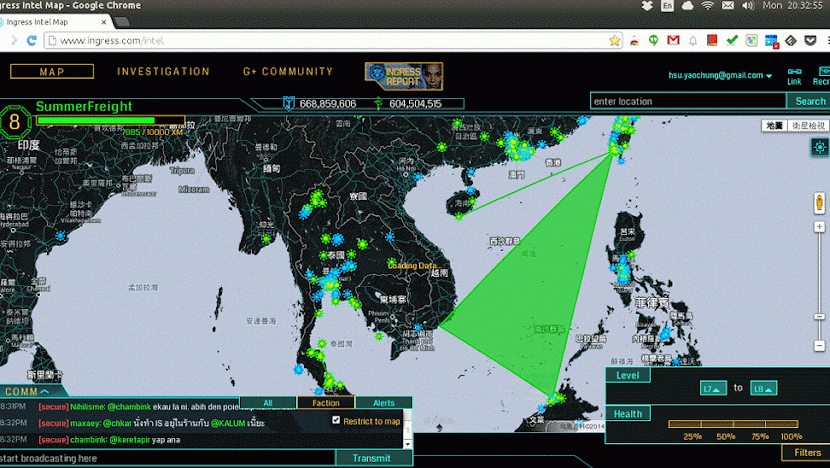Image resolution: width=830 pixels, height=468 pixels.
Task: Click the portal health filter bar
Action: click(x=733, y=424)
